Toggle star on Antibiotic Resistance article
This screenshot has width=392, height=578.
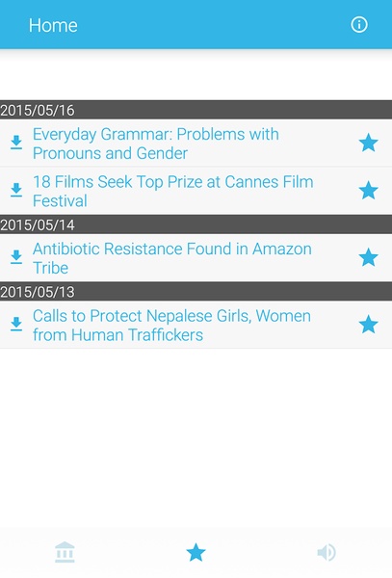[x=369, y=257]
